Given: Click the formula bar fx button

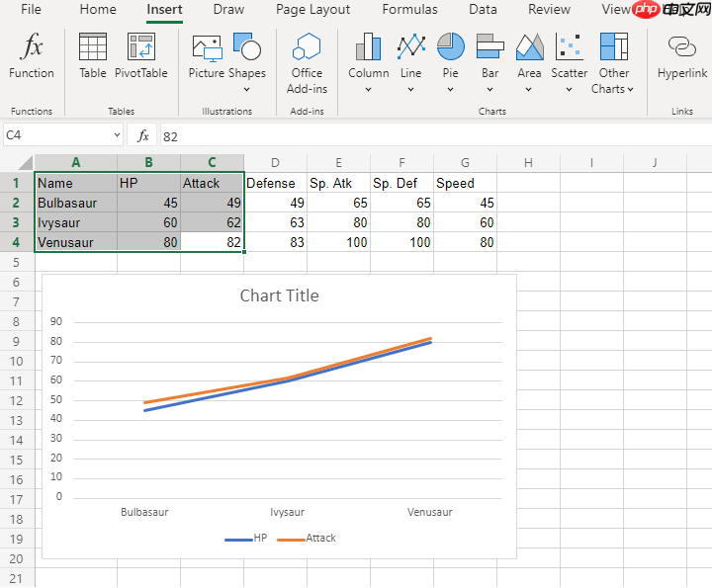Looking at the screenshot, I should [143, 135].
